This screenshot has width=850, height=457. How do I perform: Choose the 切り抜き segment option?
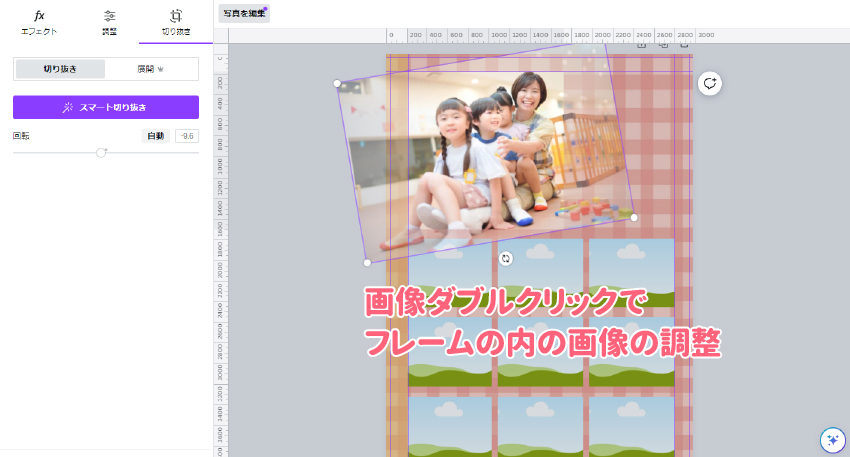pos(60,69)
